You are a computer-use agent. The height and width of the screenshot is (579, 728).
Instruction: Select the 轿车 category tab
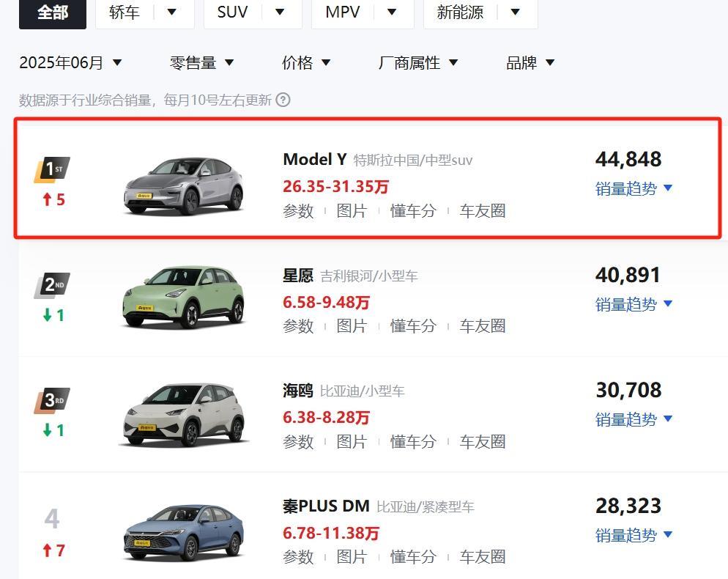click(x=125, y=12)
